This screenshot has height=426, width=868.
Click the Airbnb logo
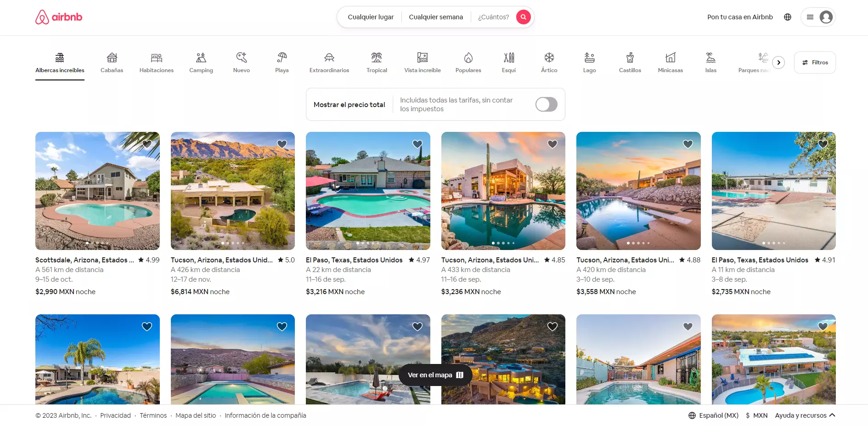(59, 17)
